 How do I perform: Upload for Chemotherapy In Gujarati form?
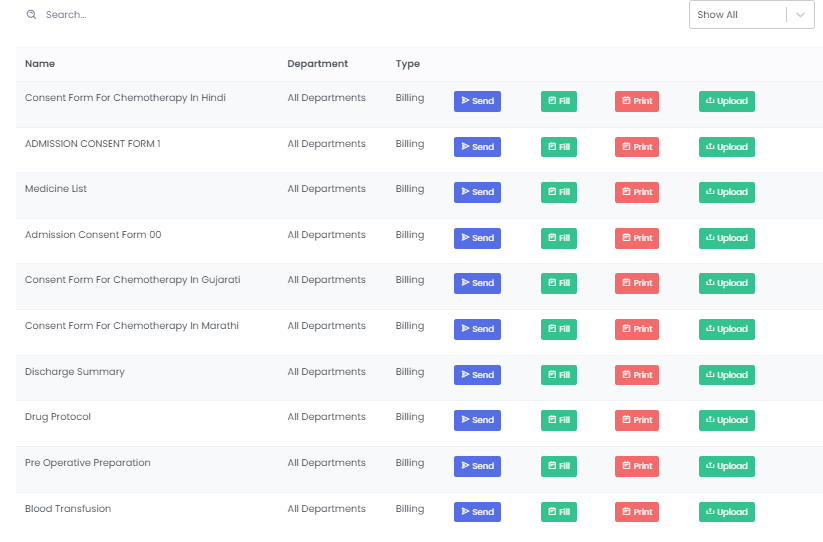pos(726,283)
